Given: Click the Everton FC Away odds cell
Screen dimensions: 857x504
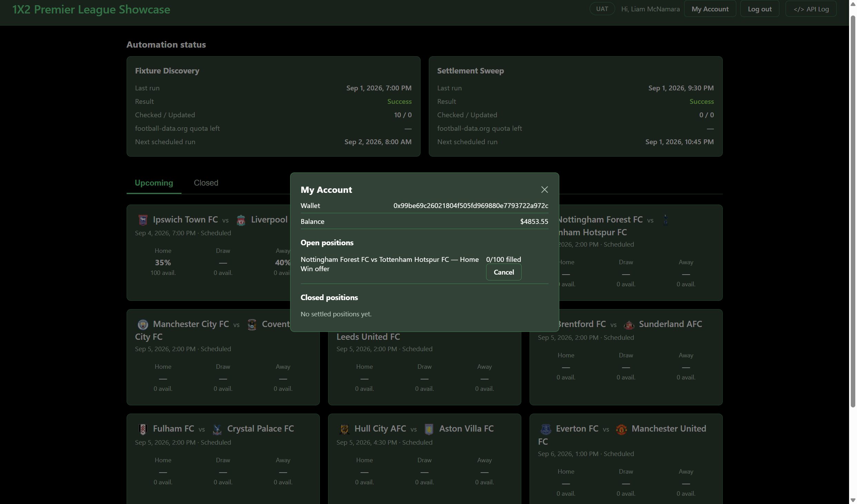Looking at the screenshot, I should click(686, 483).
